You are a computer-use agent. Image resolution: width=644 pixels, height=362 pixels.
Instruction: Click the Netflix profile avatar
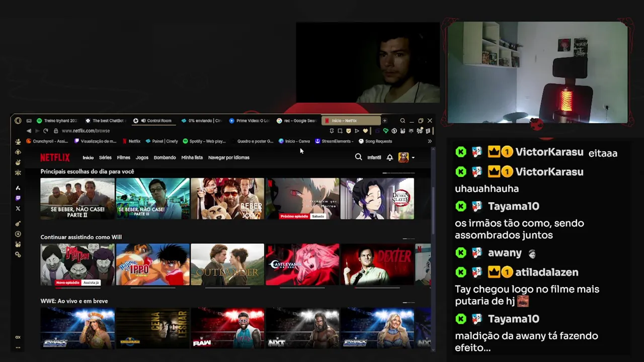coord(403,157)
